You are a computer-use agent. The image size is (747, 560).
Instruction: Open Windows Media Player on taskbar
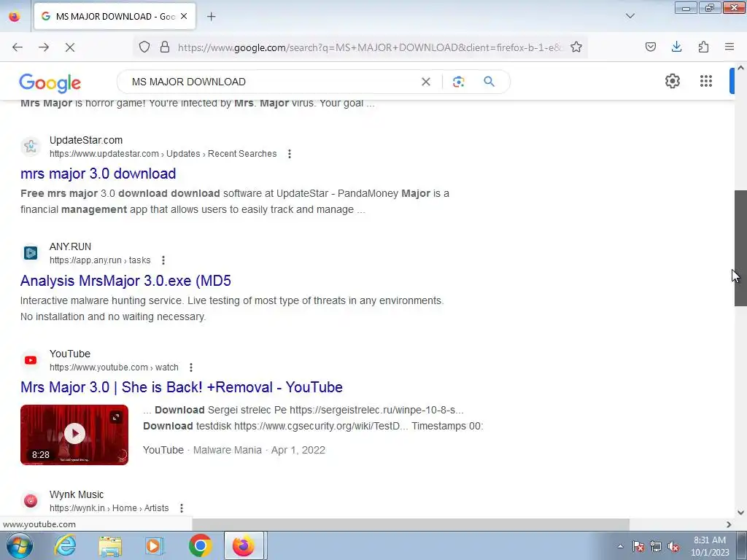click(155, 546)
